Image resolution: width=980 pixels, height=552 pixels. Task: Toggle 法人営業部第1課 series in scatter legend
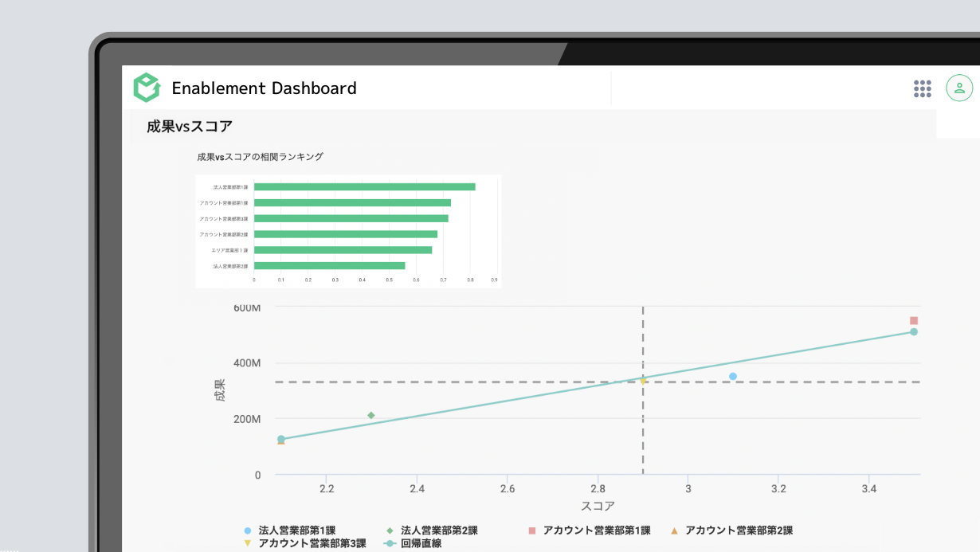tap(291, 530)
